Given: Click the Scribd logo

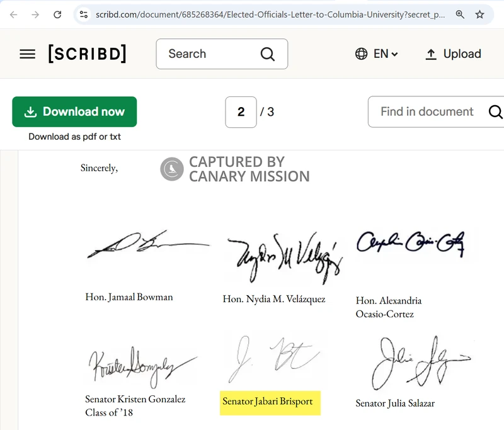Looking at the screenshot, I should click(87, 54).
